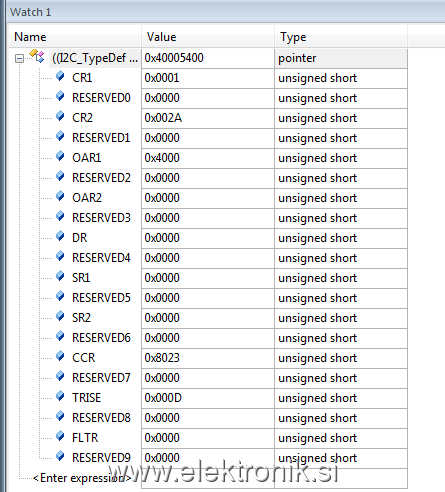Image resolution: width=445 pixels, height=492 pixels.
Task: Click the member icon next to RESERVED5
Action: (x=60, y=296)
